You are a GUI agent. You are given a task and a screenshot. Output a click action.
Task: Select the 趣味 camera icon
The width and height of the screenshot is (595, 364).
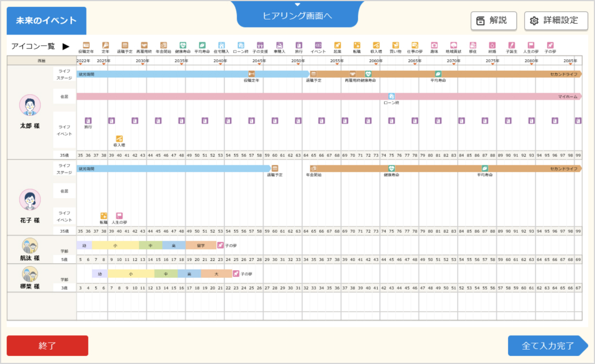pos(435,45)
